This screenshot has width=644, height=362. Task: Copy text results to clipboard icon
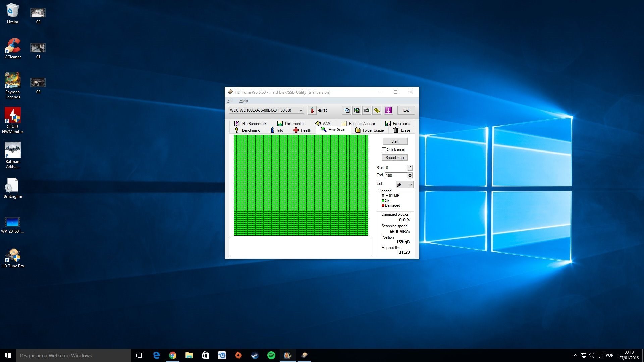(346, 110)
